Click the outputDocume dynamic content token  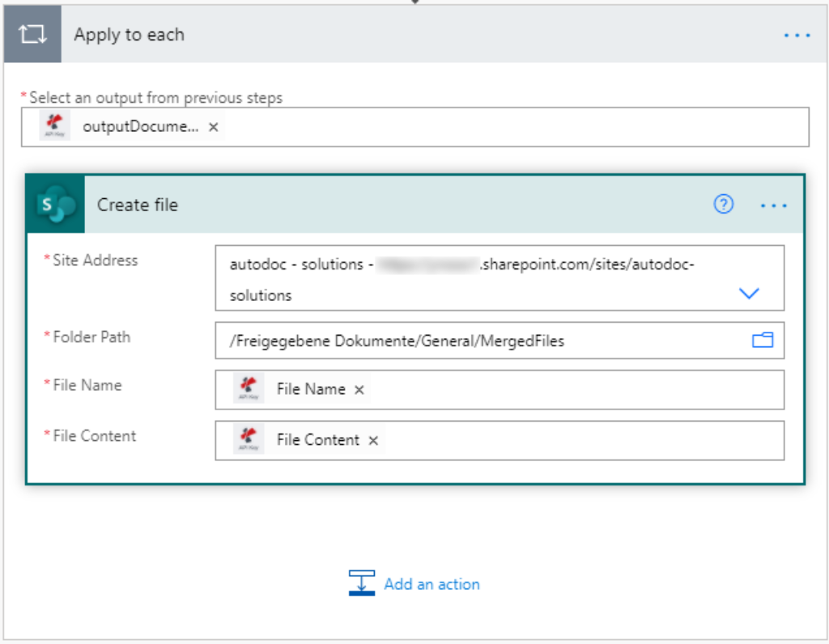pyautogui.click(x=139, y=127)
